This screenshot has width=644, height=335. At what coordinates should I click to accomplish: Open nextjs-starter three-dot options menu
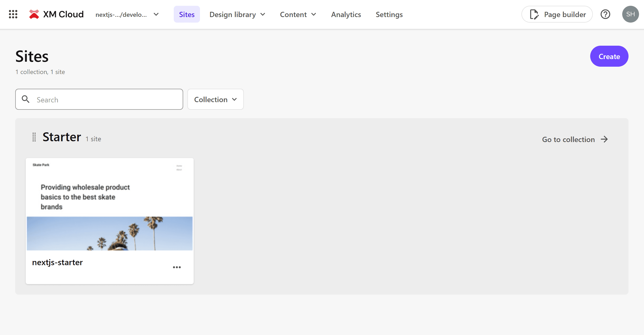[177, 267]
